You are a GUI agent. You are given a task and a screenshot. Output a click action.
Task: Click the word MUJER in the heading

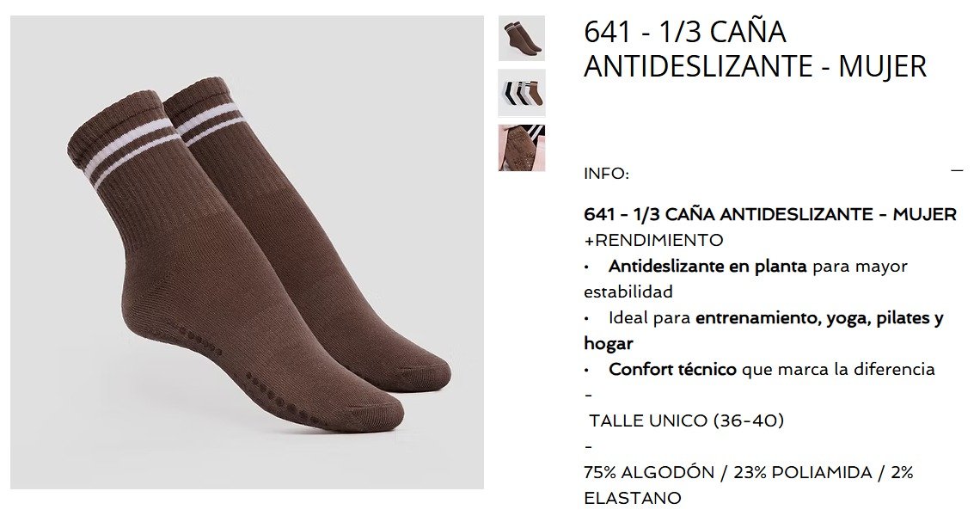(x=883, y=66)
